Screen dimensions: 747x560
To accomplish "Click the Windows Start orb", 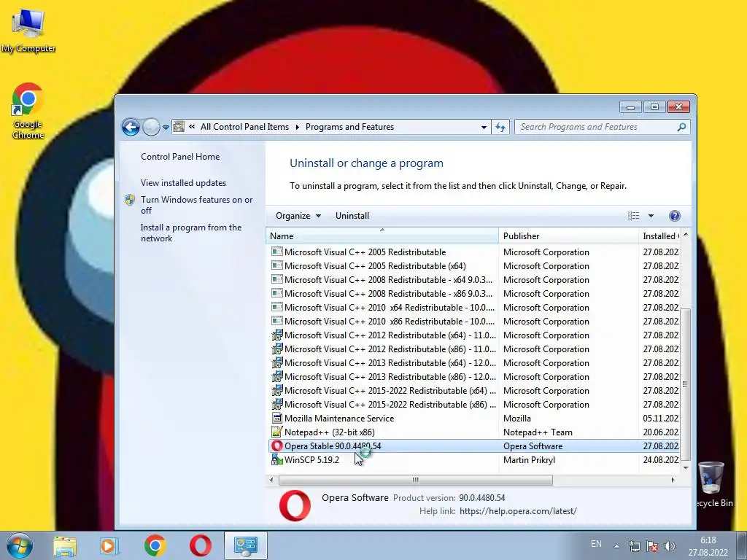I will 19,545.
